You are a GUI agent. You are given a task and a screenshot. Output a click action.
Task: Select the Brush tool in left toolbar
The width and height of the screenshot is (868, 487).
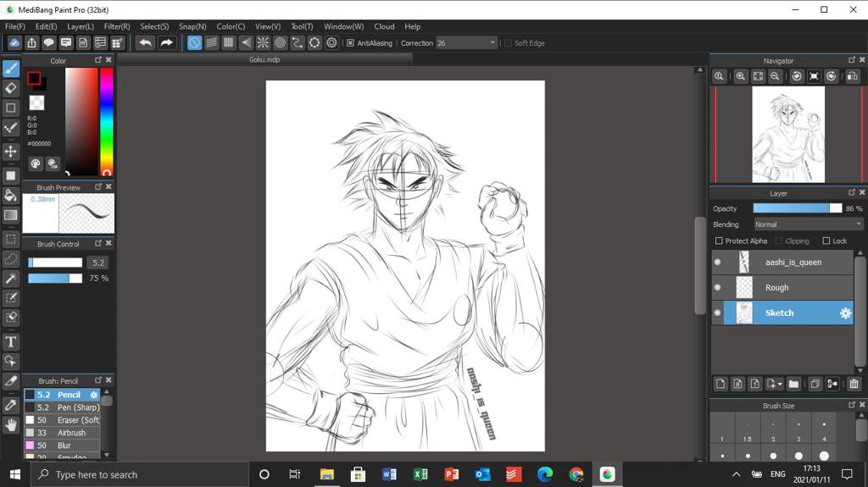(x=11, y=69)
